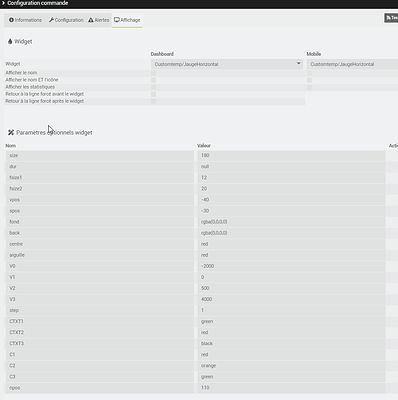The width and height of the screenshot is (398, 400).
Task: Click the Paramètres optionnels widget tools icon
Action: click(11, 133)
